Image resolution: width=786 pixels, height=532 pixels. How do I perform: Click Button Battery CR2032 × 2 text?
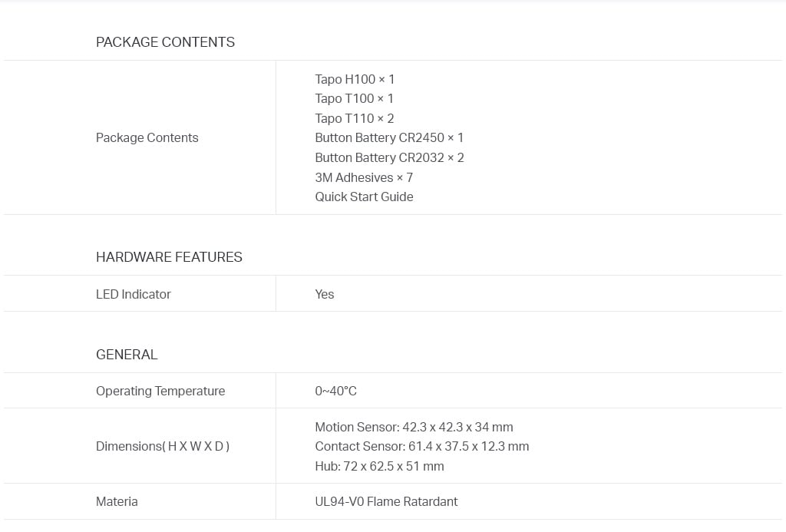pos(389,157)
